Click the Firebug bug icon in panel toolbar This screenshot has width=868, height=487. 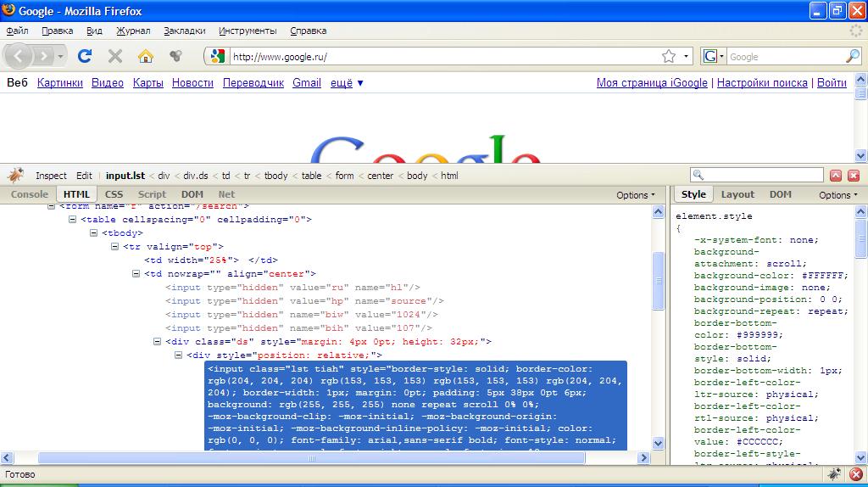(x=15, y=176)
